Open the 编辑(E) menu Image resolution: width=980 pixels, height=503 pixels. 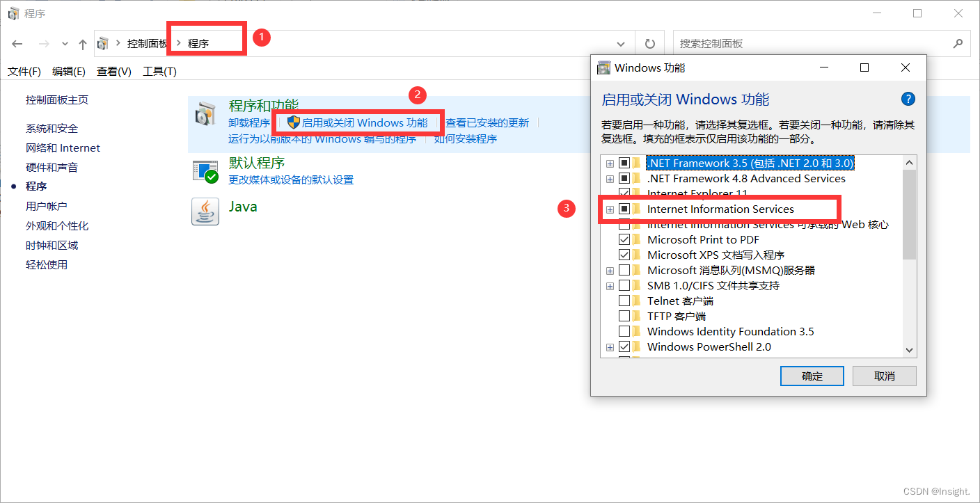tap(69, 72)
